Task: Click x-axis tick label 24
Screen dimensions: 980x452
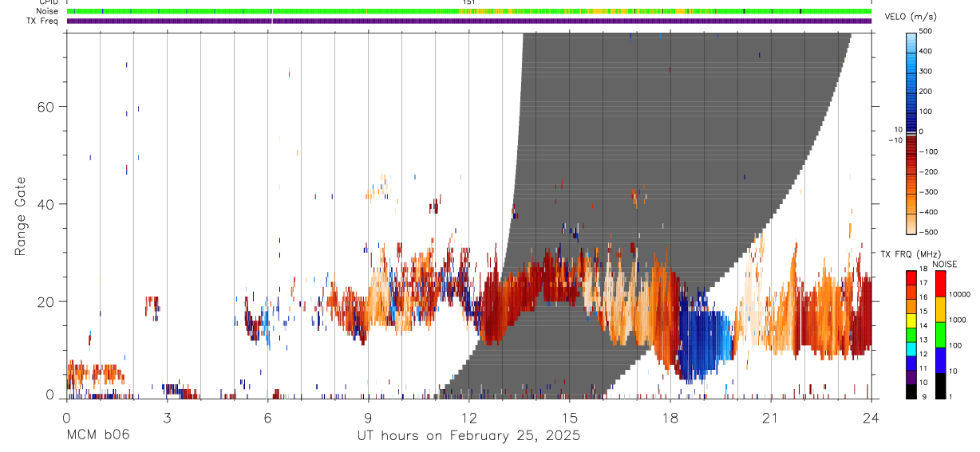Action: (x=871, y=417)
